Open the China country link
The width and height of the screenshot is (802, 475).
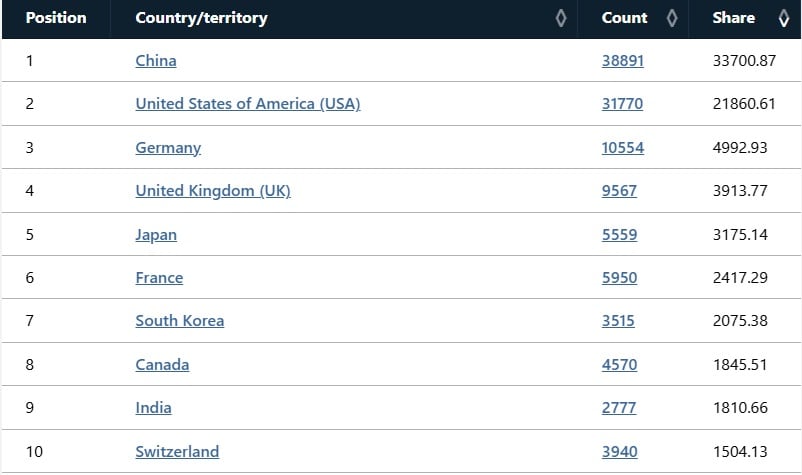point(156,61)
